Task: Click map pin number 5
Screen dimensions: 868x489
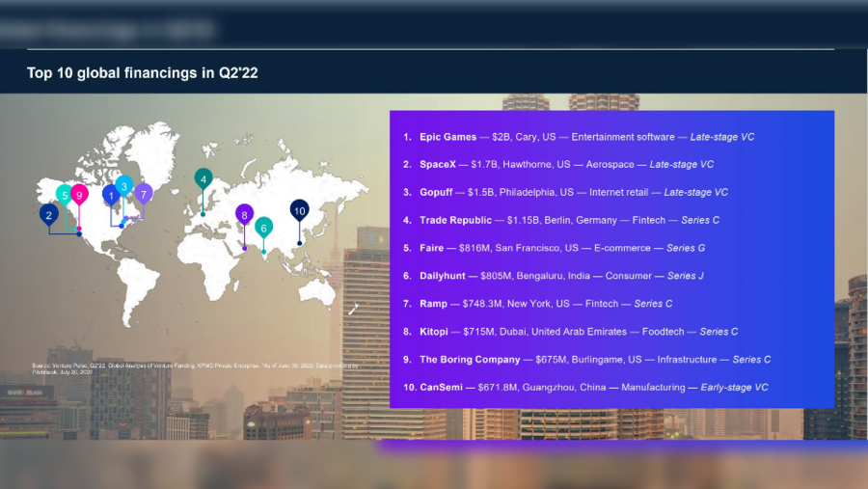Action: tap(65, 194)
